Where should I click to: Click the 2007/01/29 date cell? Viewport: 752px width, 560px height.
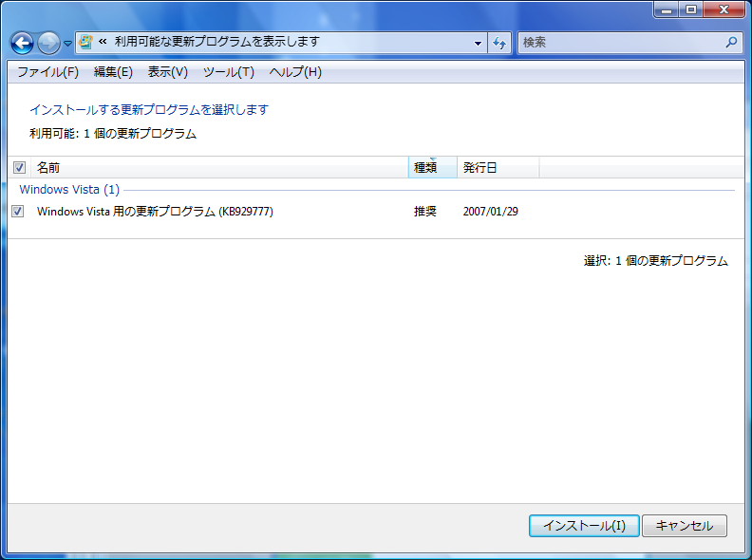(x=491, y=212)
